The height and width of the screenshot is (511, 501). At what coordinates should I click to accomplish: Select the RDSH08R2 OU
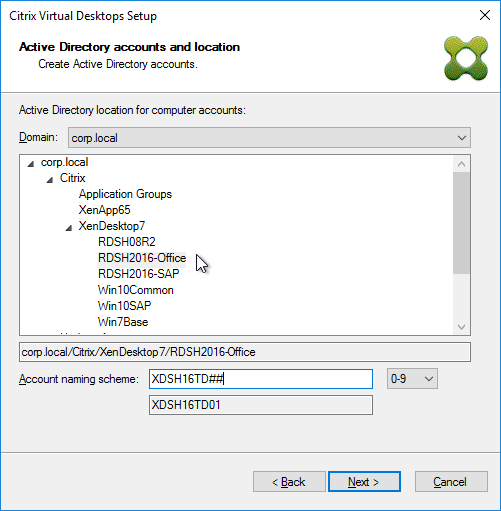click(127, 242)
